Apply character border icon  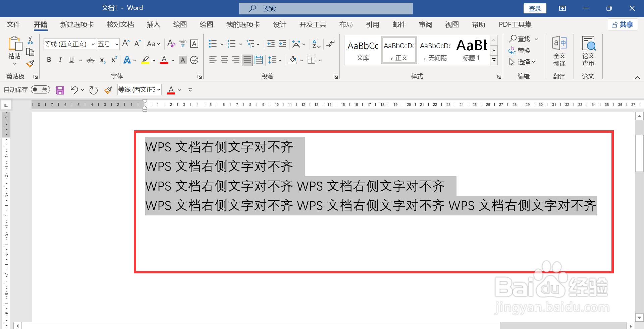tap(194, 44)
